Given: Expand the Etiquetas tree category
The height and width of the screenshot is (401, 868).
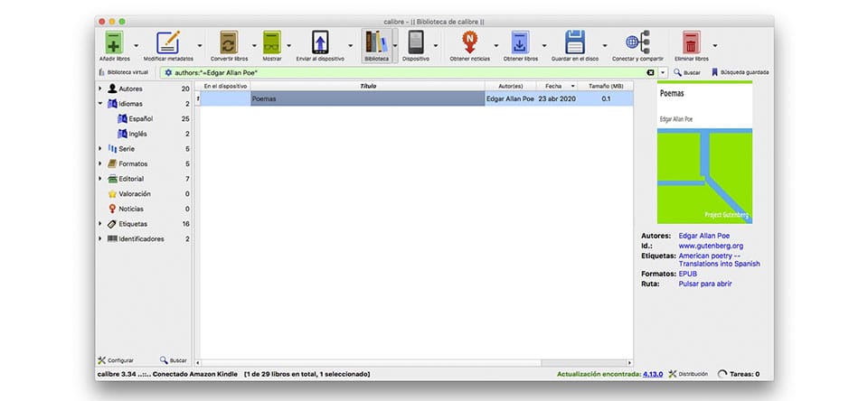Looking at the screenshot, I should (100, 224).
